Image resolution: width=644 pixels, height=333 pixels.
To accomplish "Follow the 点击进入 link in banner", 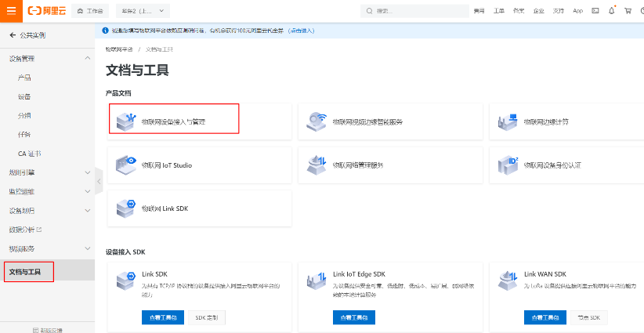I will (301, 31).
